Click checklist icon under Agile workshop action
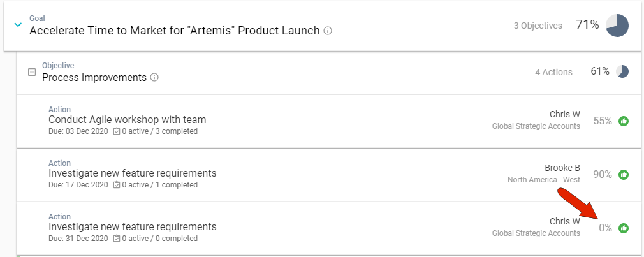 116,131
